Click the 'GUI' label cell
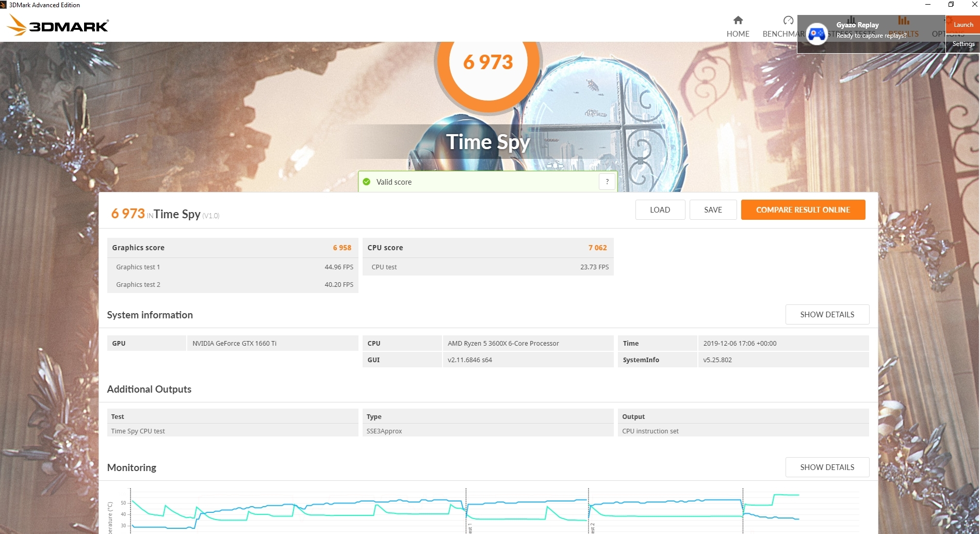Image resolution: width=980 pixels, height=534 pixels. (x=402, y=360)
